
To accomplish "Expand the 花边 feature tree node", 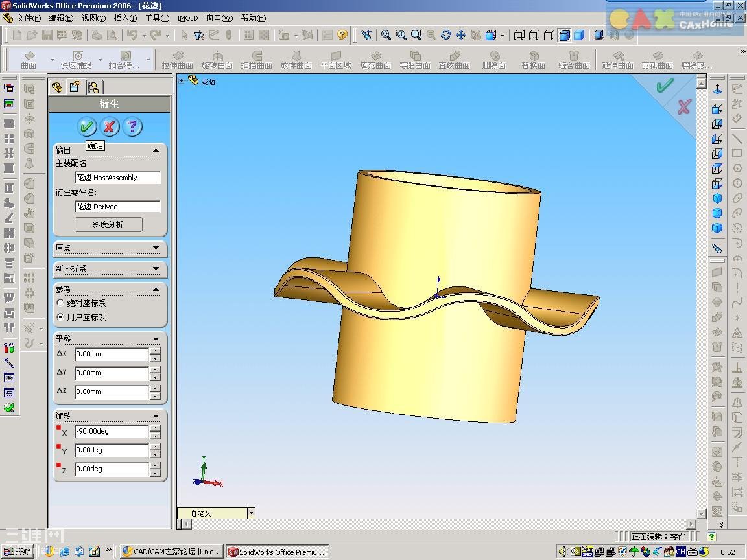I will [182, 81].
